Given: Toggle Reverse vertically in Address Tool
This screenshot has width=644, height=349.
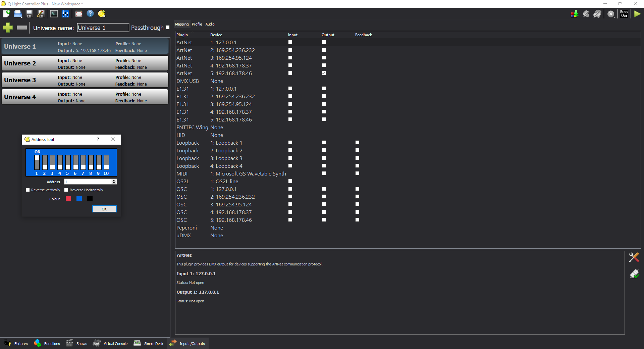Looking at the screenshot, I should (28, 190).
